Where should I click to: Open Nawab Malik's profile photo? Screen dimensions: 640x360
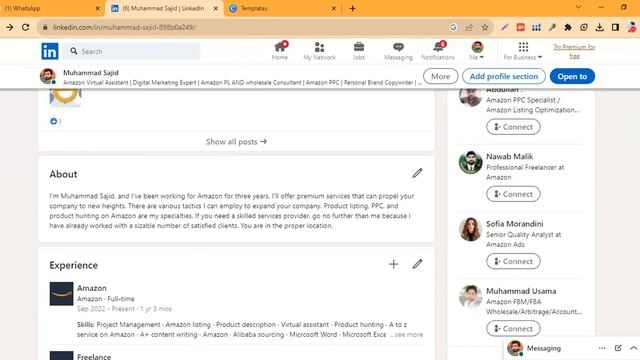470,162
